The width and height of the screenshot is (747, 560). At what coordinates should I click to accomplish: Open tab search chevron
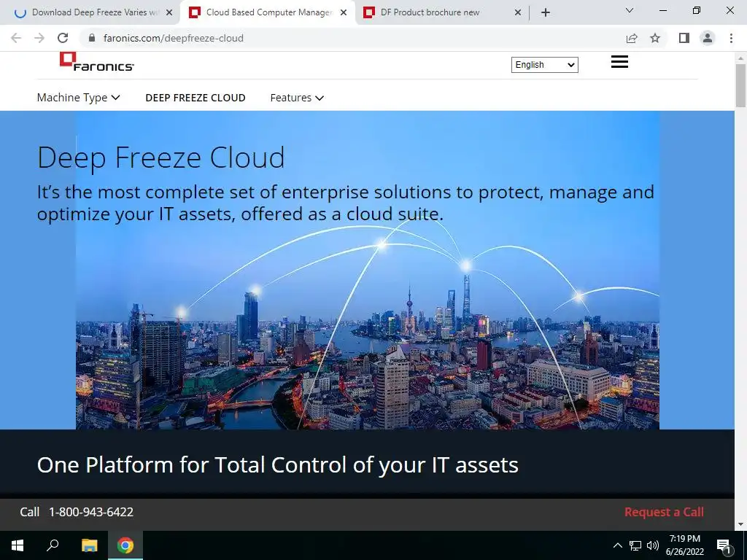pos(629,10)
